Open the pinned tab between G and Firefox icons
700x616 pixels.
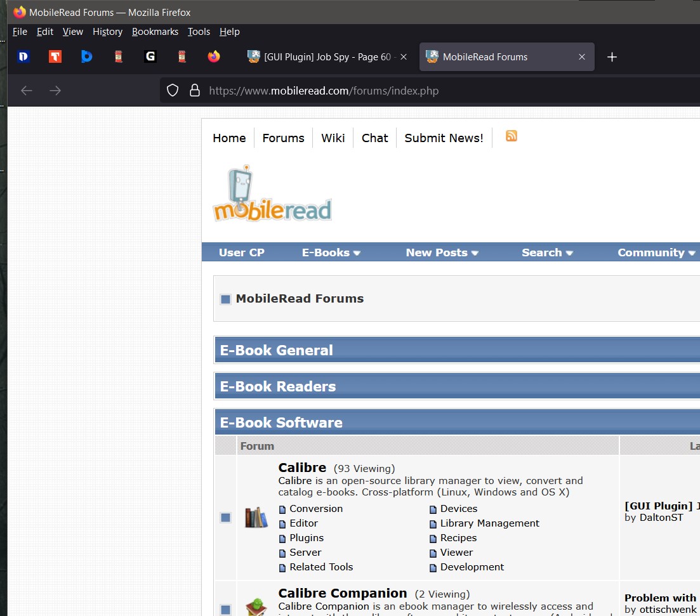pyautogui.click(x=182, y=56)
